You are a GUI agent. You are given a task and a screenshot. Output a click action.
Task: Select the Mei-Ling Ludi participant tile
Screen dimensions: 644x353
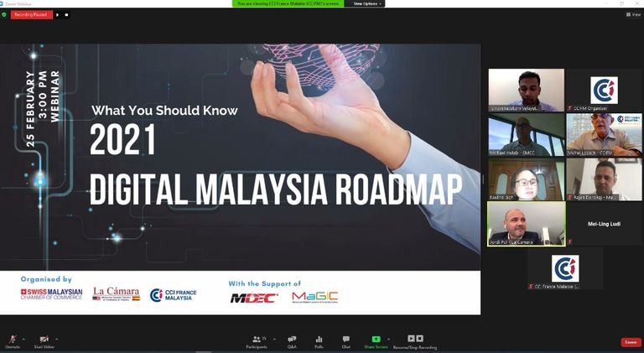[x=602, y=225]
